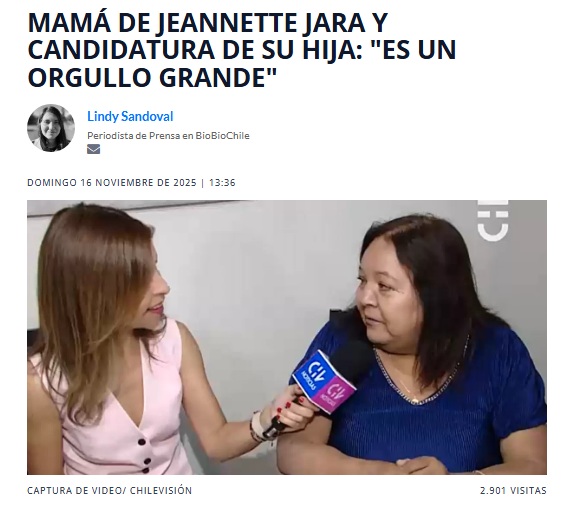This screenshot has width=566, height=518.
Task: Open Lindy Sandoval's round profile photo
Action: 51,128
